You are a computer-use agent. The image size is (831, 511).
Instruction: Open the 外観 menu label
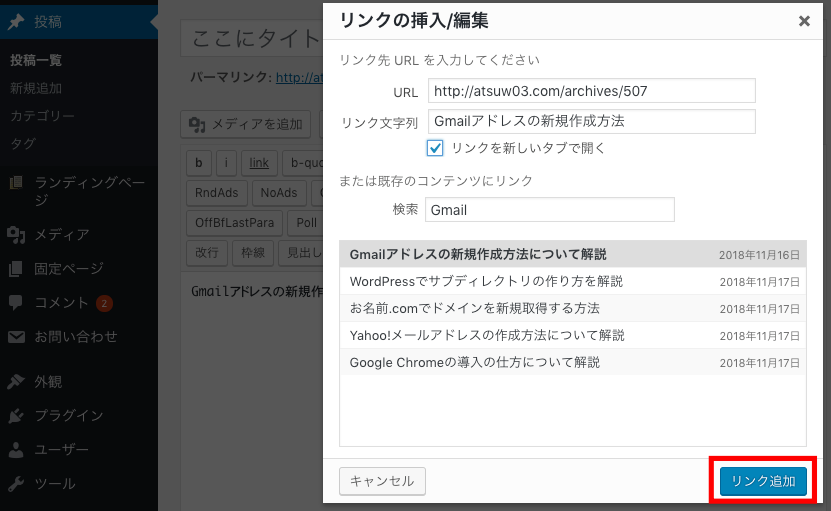48,381
